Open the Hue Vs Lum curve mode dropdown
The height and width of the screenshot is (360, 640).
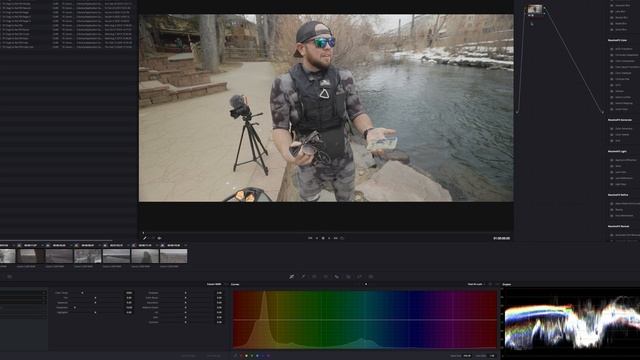tap(476, 284)
